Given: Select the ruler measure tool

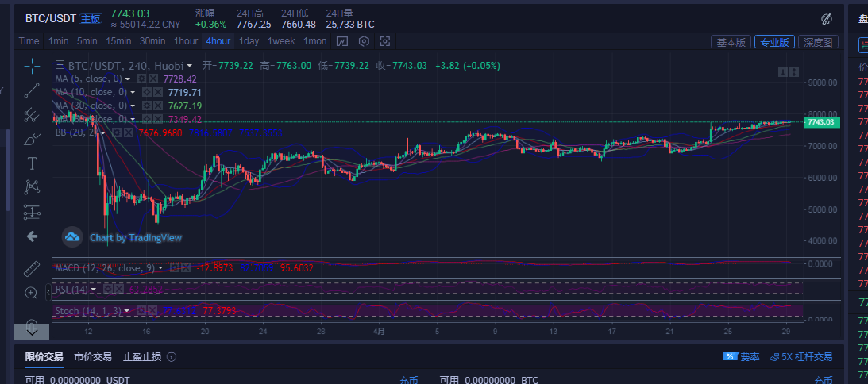Looking at the screenshot, I should pos(32,269).
